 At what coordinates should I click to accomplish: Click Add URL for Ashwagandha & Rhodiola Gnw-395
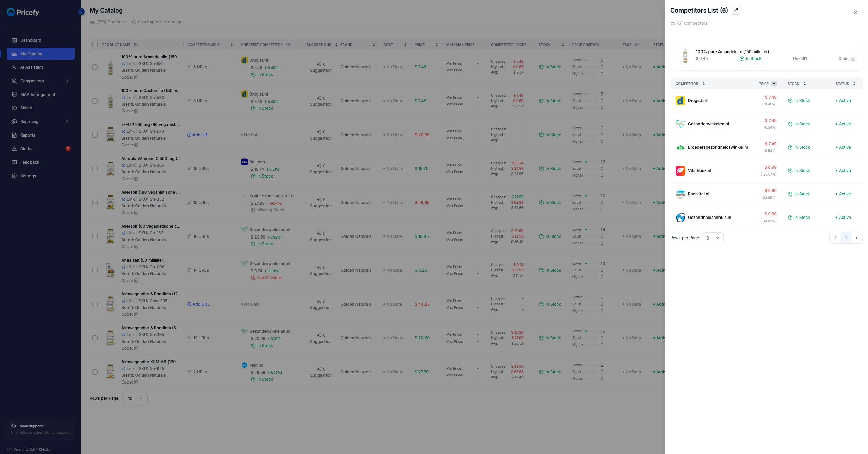click(198, 304)
